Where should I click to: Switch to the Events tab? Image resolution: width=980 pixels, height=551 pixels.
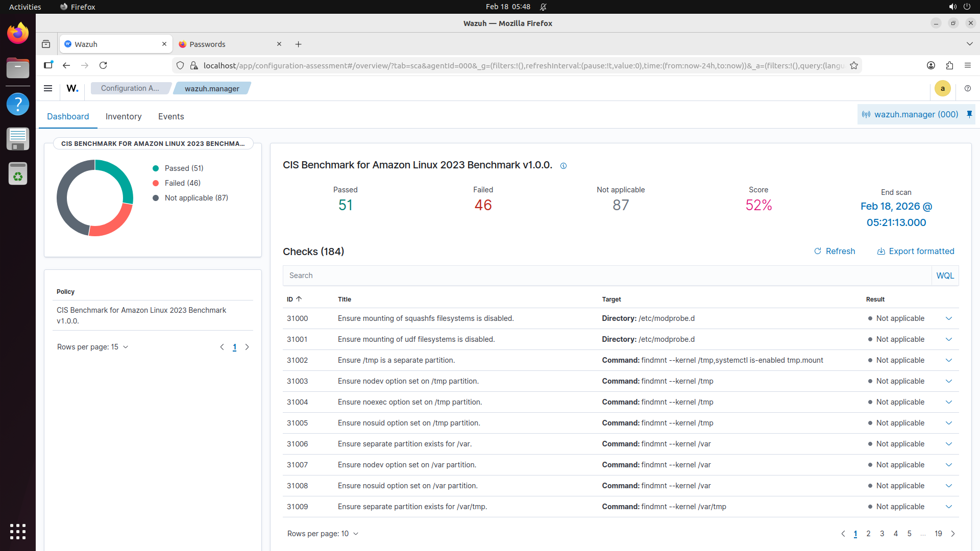click(171, 116)
